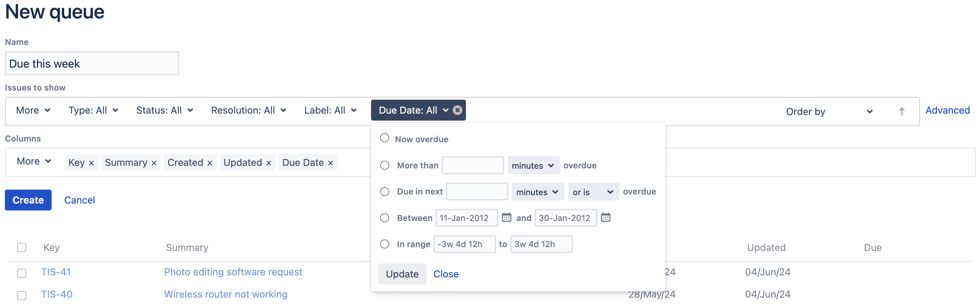Remove the Due Date column chip

point(331,163)
